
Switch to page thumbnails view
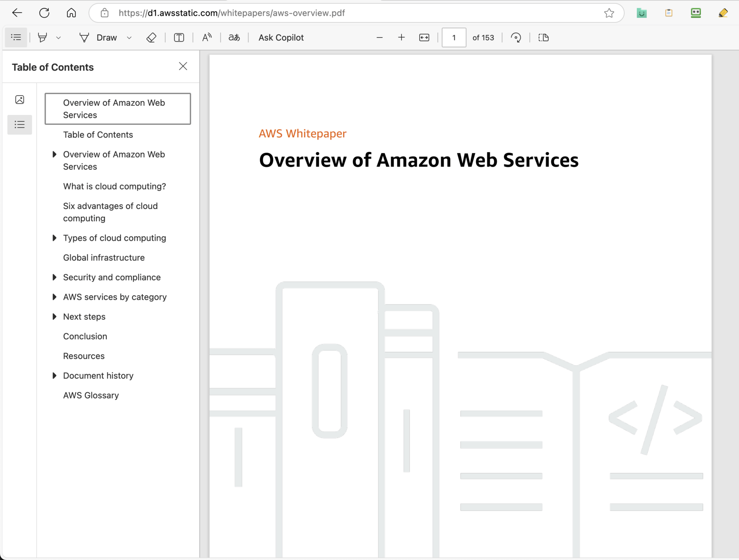[x=20, y=100]
